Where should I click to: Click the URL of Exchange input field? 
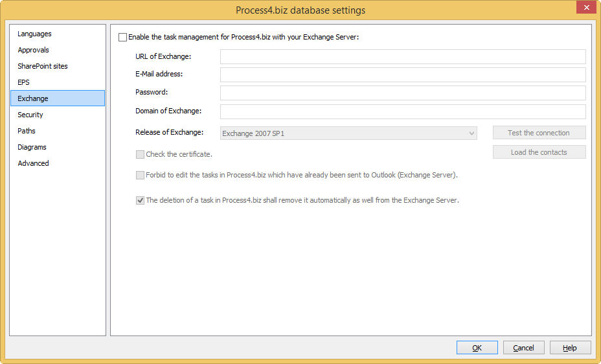(x=403, y=57)
